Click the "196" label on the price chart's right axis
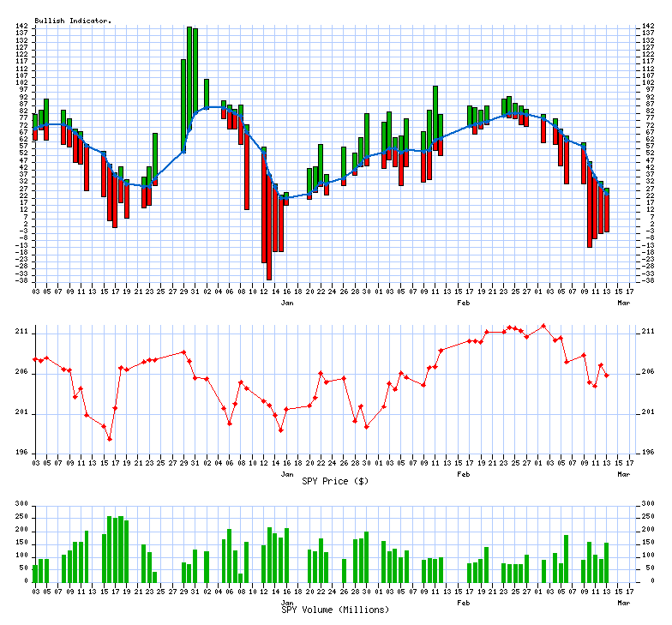672x625 pixels. (x=648, y=453)
